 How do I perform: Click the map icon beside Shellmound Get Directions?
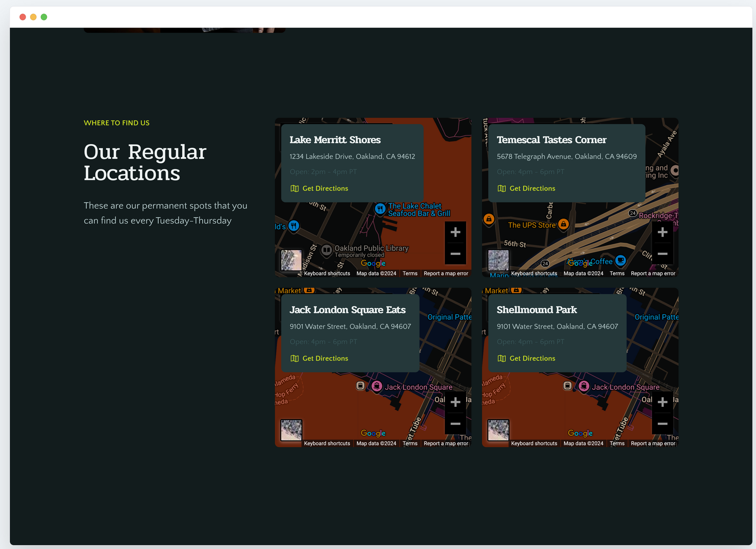pos(502,358)
